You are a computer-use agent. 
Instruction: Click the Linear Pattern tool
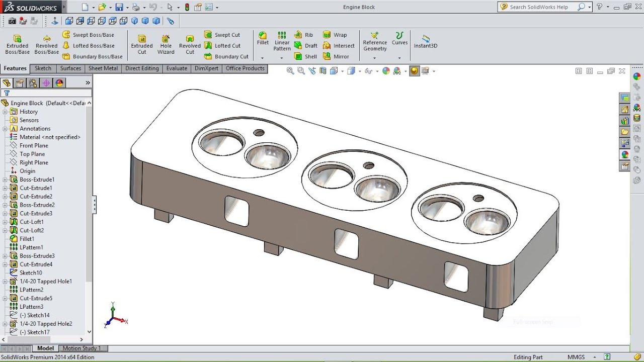point(282,41)
